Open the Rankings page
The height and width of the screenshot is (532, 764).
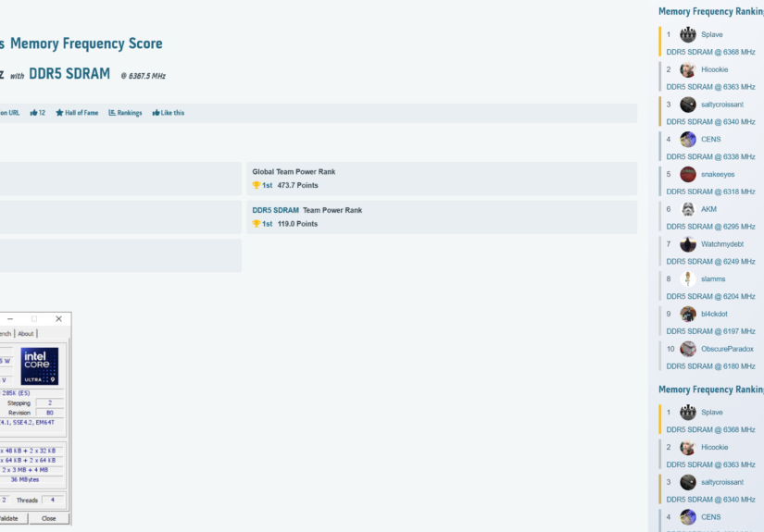(125, 113)
